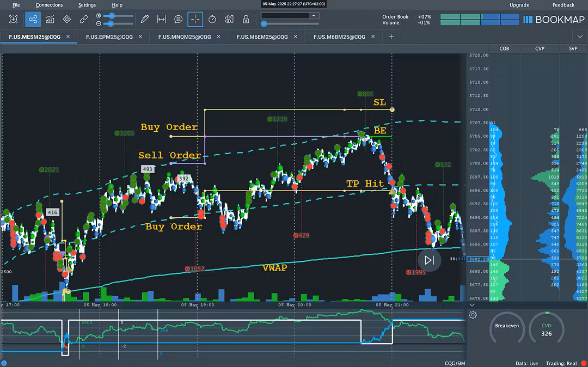Select the pencil drawing tool

pos(144,20)
